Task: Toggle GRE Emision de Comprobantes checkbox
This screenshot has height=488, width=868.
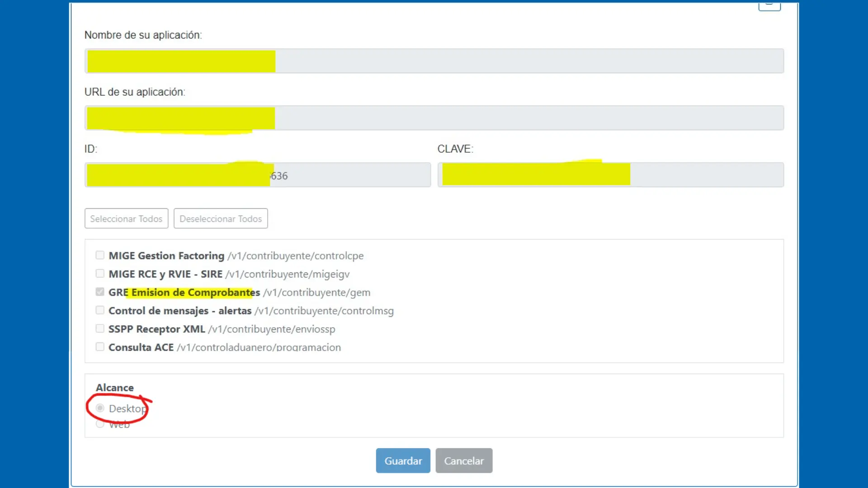Action: (100, 292)
